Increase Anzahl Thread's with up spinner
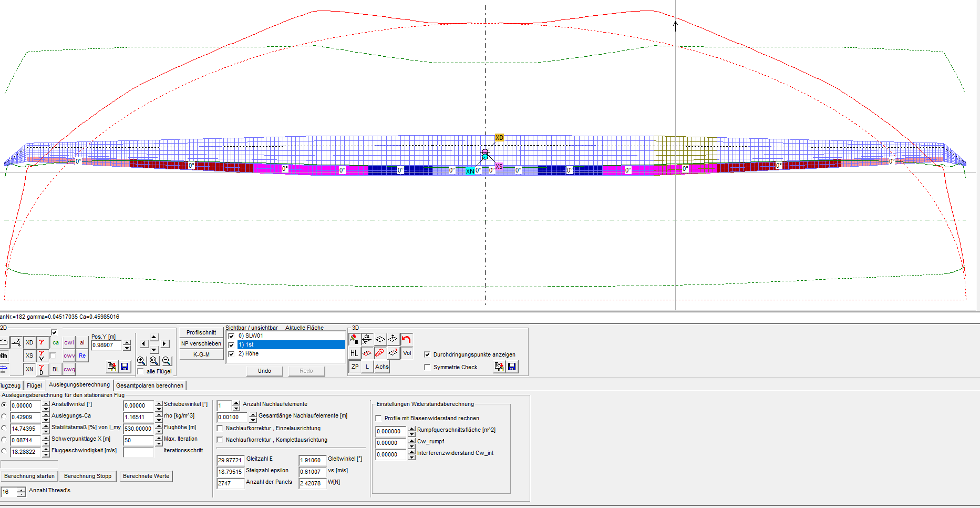This screenshot has width=980, height=508. (21, 490)
